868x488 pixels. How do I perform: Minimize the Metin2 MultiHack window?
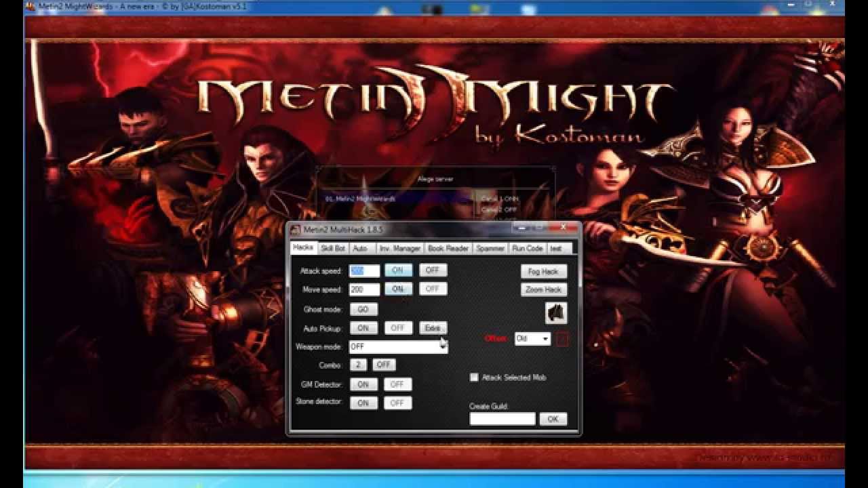pyautogui.click(x=521, y=228)
